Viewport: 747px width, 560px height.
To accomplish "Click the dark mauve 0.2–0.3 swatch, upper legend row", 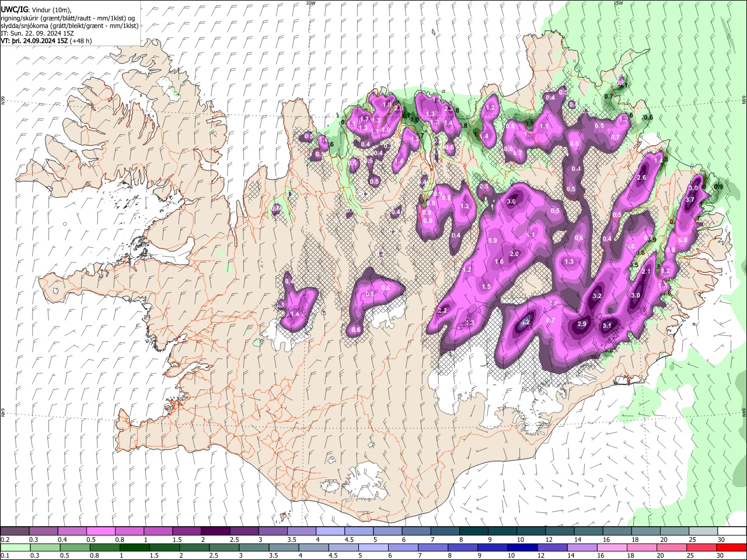I will [x=15, y=531].
